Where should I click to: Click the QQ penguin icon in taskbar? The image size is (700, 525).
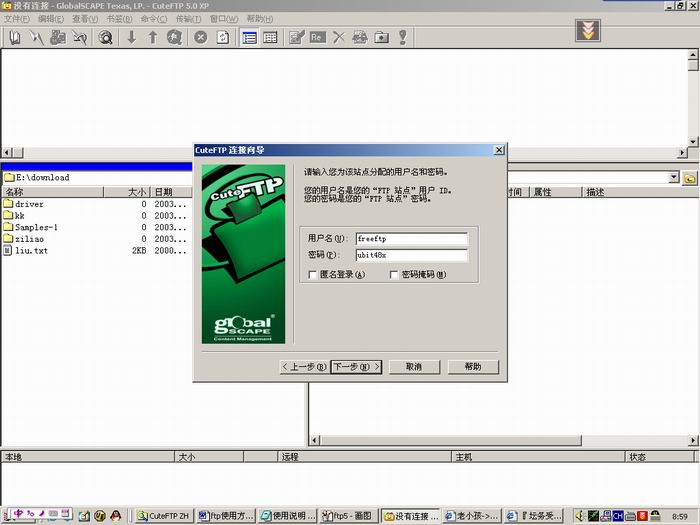(x=116, y=516)
